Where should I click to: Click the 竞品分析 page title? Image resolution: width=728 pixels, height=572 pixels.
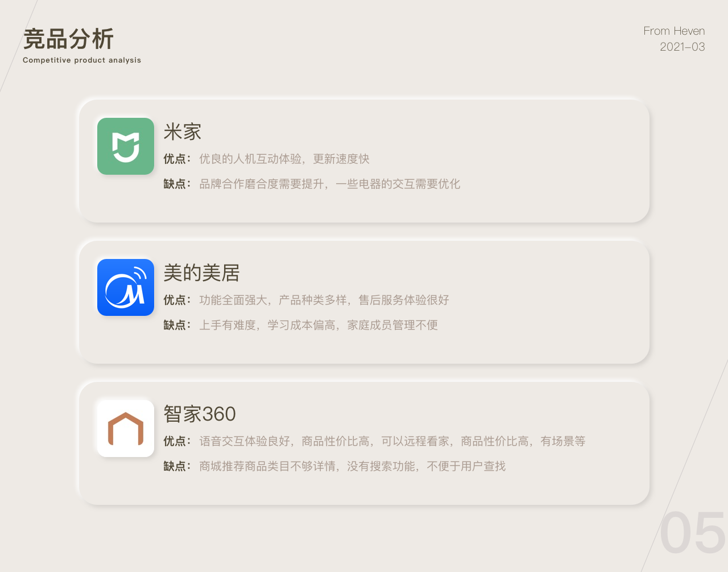[69, 39]
